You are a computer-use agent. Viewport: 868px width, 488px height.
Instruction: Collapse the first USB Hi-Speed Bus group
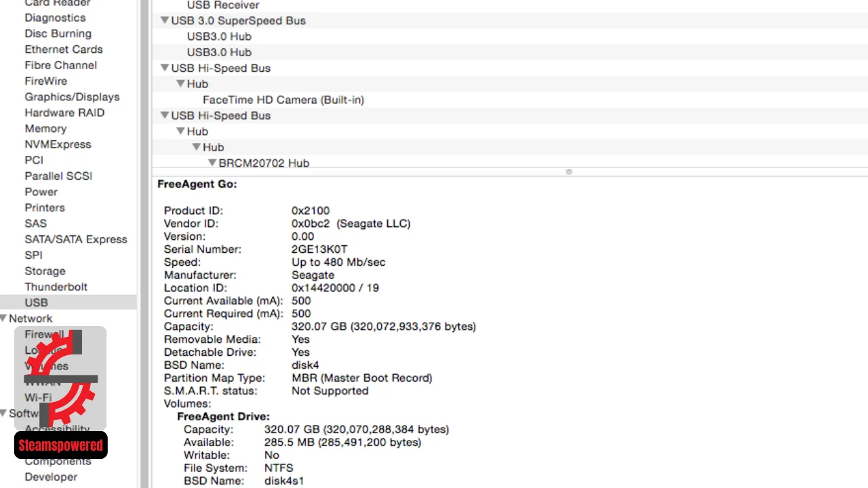[164, 68]
